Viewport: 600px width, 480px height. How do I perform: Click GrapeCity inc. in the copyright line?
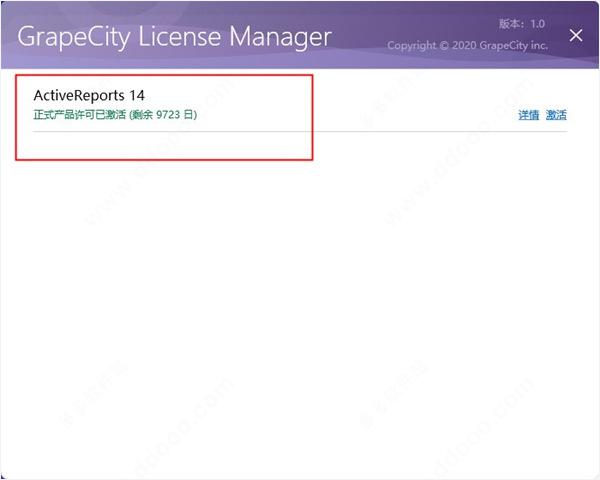(513, 46)
